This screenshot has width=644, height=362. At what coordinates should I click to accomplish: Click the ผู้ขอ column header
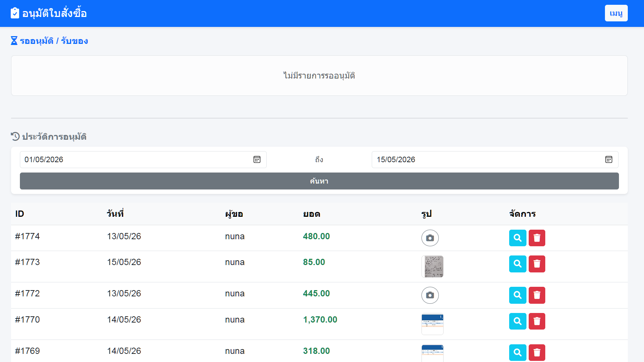[x=234, y=214]
